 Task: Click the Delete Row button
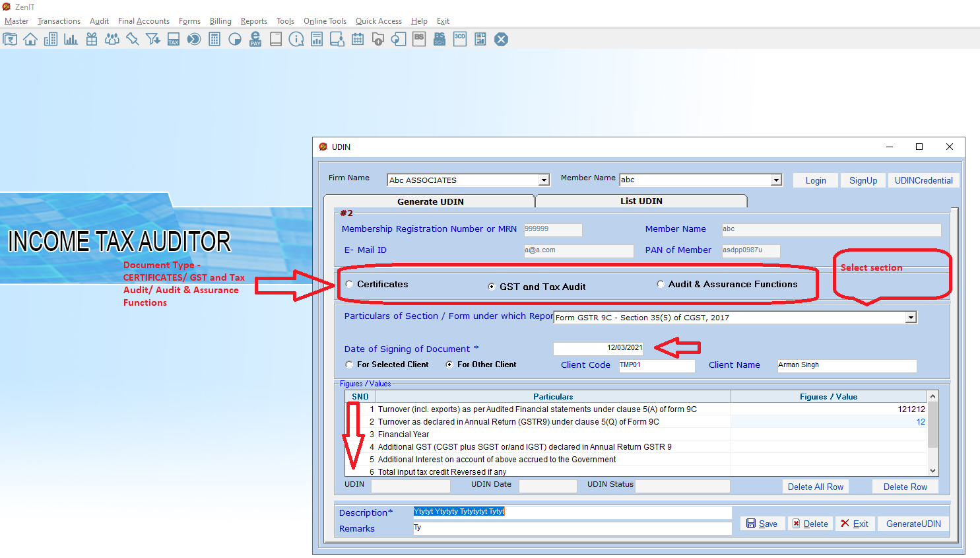tap(905, 487)
